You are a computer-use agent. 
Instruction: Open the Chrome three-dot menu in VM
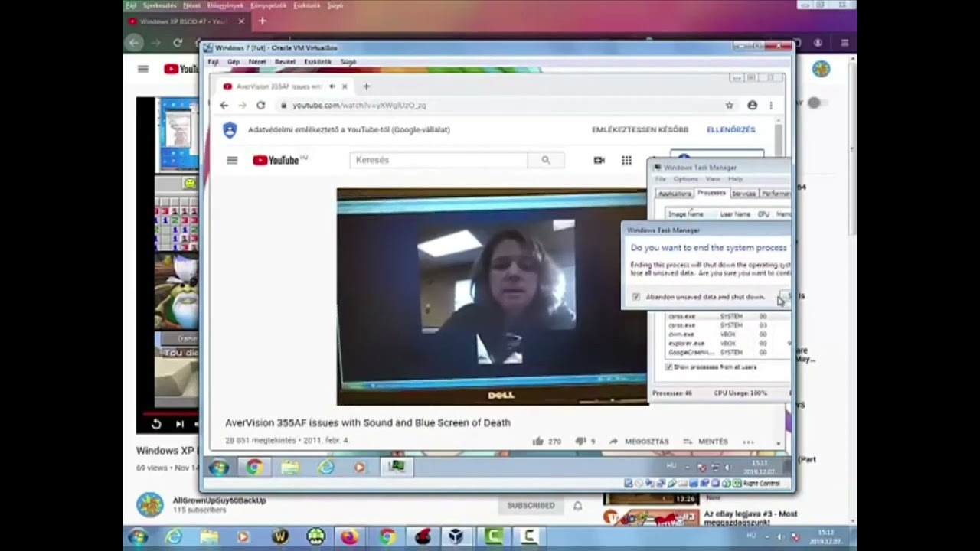(771, 106)
